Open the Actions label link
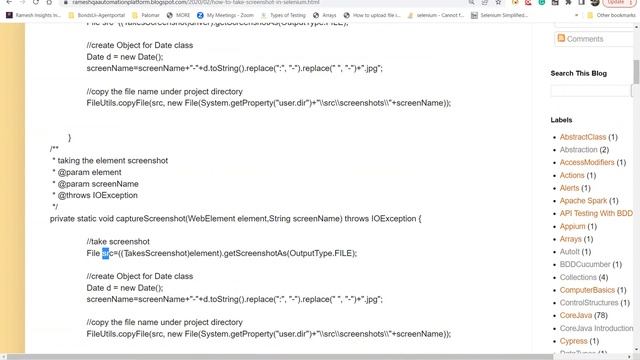The image size is (640, 360). pos(572,175)
